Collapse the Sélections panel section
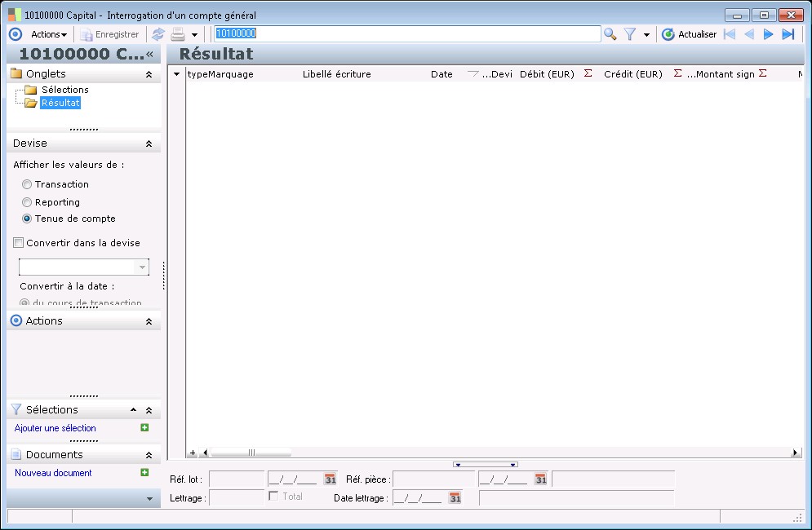 pos(149,410)
